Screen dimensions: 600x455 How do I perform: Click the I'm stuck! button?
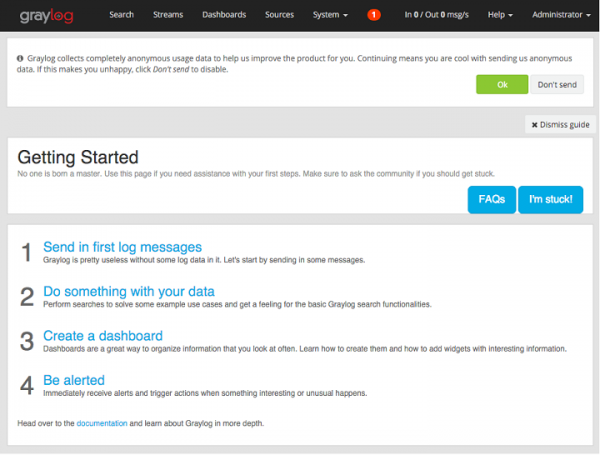click(551, 199)
